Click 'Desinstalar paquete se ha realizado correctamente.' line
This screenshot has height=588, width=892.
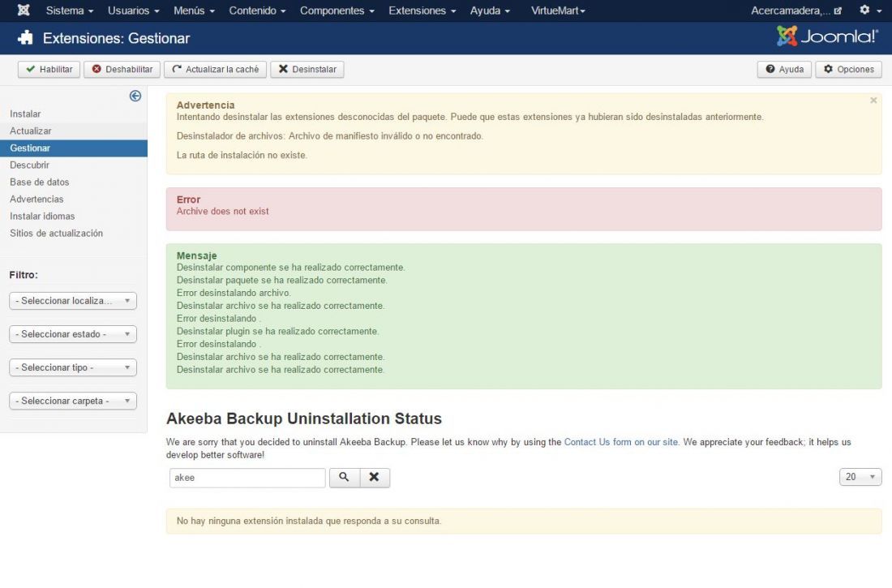click(281, 280)
